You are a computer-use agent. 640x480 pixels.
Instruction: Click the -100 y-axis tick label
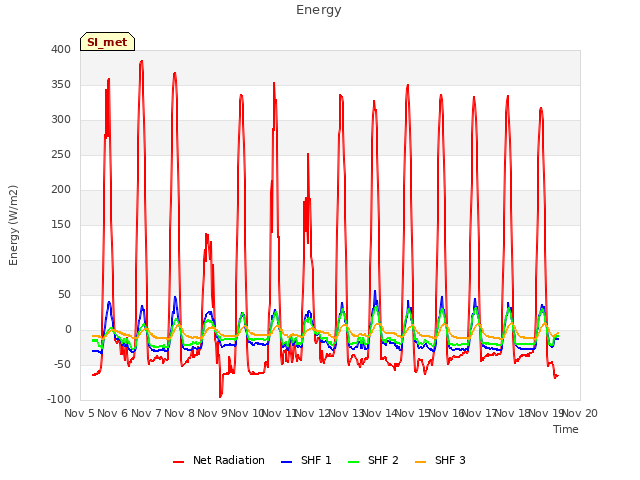click(59, 400)
